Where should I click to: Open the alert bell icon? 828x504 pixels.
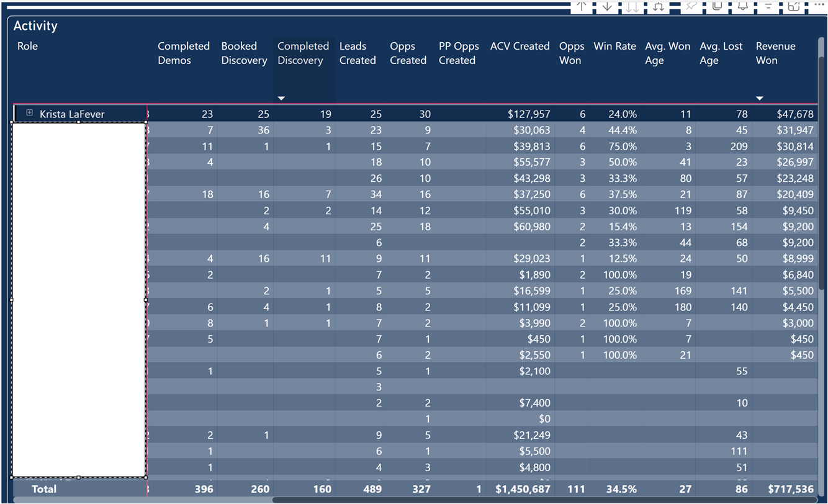point(742,6)
